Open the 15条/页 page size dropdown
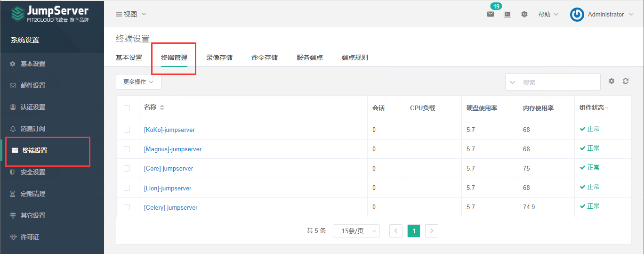The image size is (644, 254). tap(356, 231)
